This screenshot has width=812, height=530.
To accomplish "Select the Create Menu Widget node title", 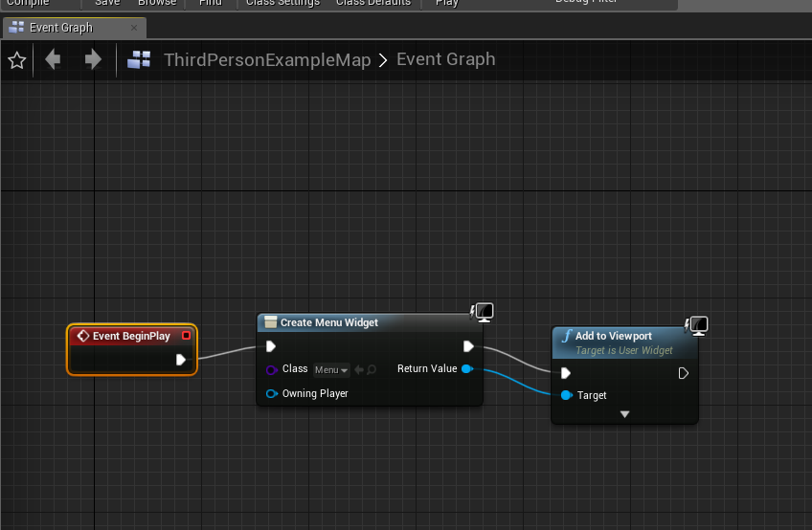I will [329, 322].
